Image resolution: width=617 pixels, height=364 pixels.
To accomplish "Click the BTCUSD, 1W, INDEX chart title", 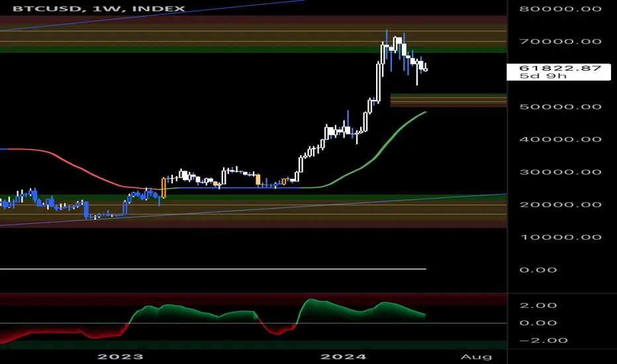I will [99, 9].
